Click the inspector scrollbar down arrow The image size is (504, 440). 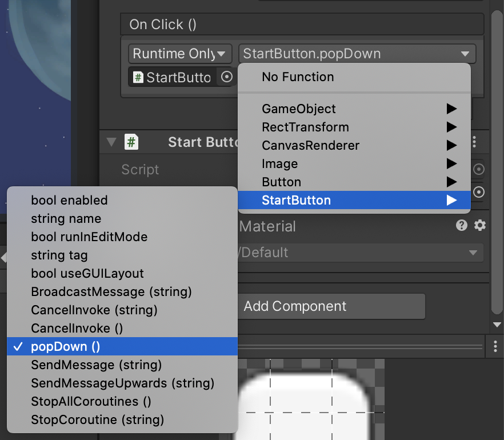click(496, 325)
